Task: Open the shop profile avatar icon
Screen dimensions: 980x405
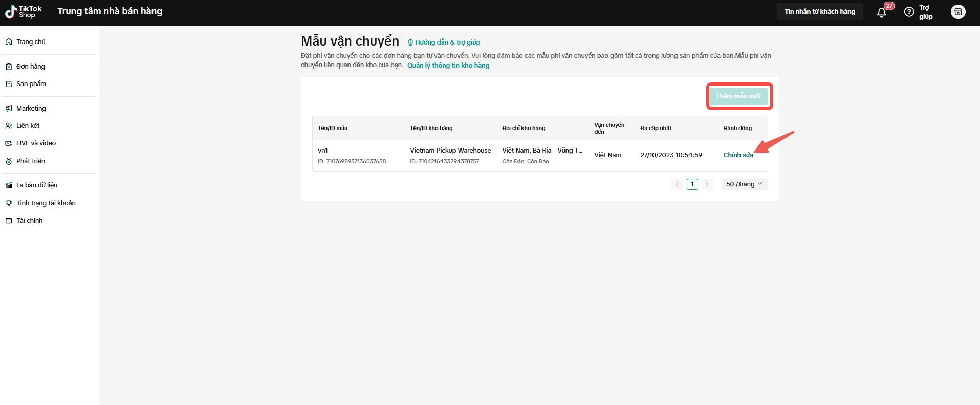Action: pyautogui.click(x=958, y=12)
